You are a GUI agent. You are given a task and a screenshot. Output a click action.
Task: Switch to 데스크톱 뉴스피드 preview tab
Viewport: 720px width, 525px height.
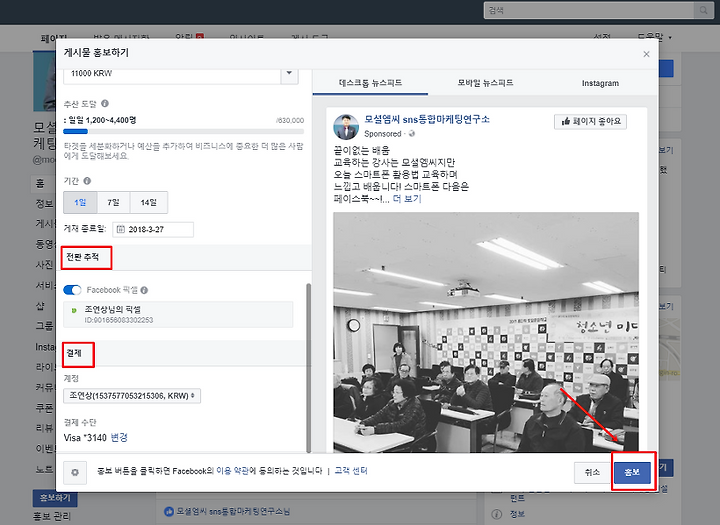370,83
